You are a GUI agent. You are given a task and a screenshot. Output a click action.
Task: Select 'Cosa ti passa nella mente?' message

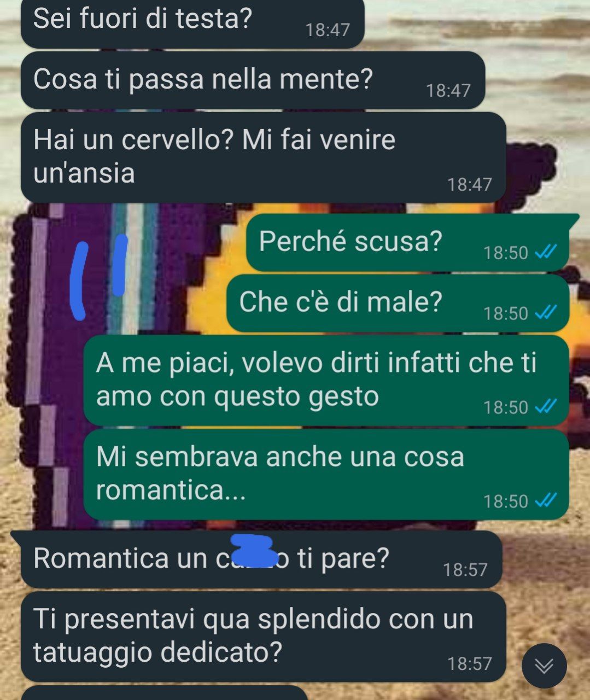(253, 80)
